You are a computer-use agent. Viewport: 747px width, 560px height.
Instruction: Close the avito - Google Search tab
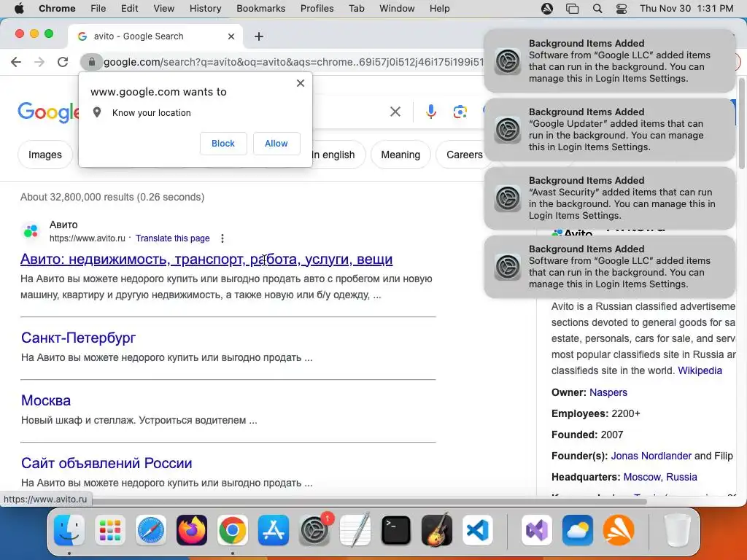(x=231, y=36)
